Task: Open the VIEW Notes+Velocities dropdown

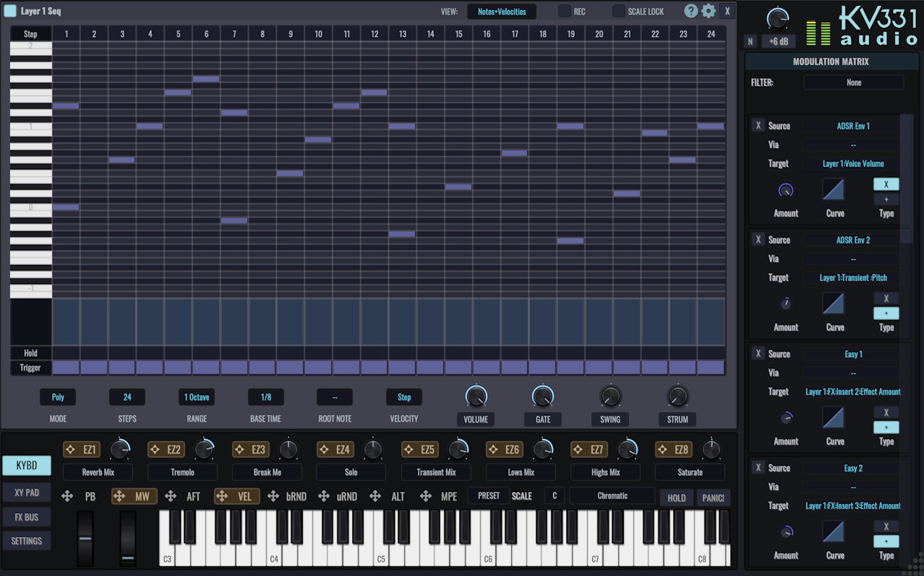Action: pyautogui.click(x=501, y=12)
